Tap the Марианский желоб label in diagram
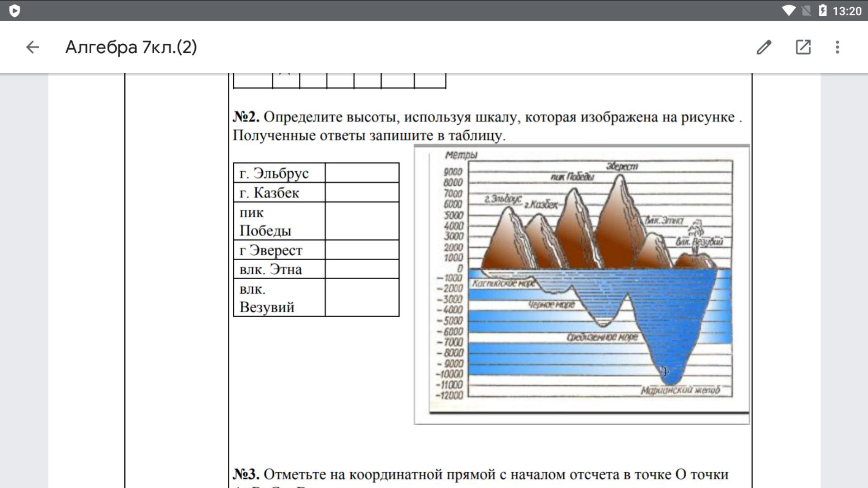The height and width of the screenshot is (488, 868). [x=680, y=390]
